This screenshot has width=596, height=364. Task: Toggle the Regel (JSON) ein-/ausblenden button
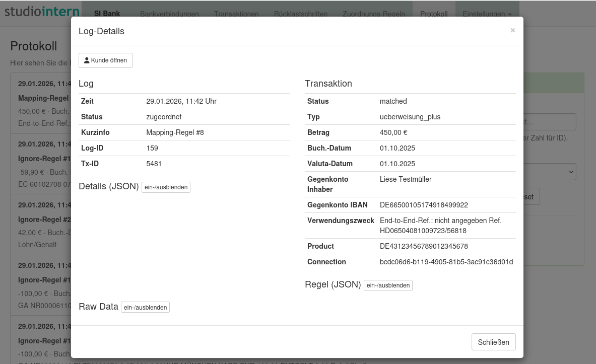pyautogui.click(x=388, y=285)
